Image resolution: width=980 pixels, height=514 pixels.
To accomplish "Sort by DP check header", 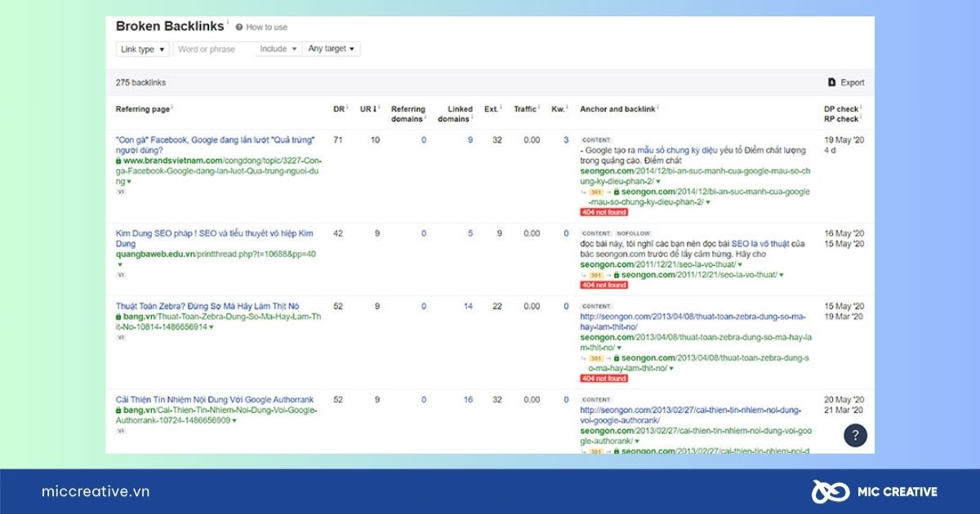I will [843, 109].
